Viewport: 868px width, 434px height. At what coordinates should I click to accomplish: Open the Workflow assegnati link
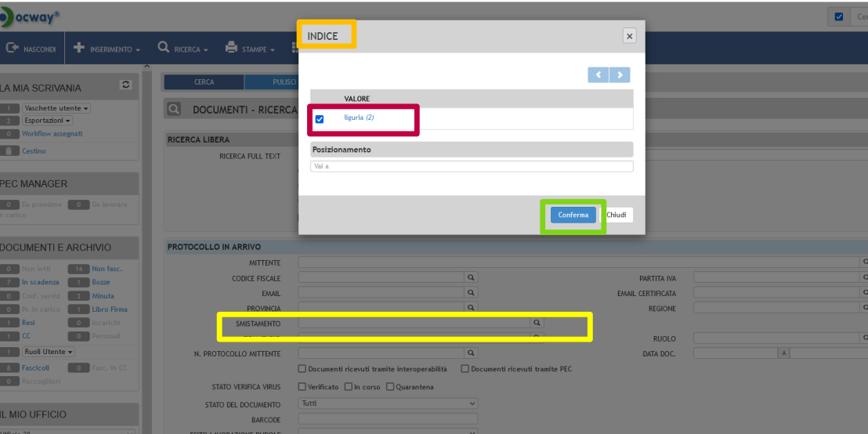click(52, 134)
